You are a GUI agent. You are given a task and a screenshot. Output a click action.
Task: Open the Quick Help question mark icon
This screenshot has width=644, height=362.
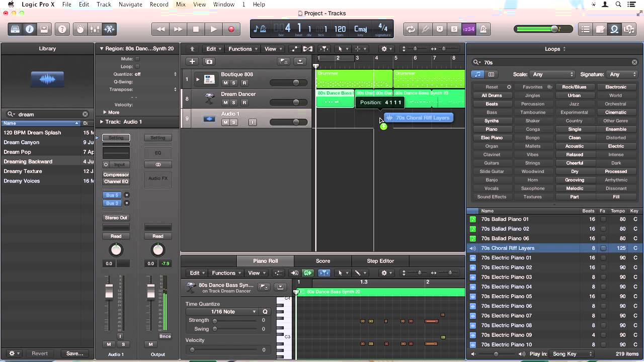[62, 29]
